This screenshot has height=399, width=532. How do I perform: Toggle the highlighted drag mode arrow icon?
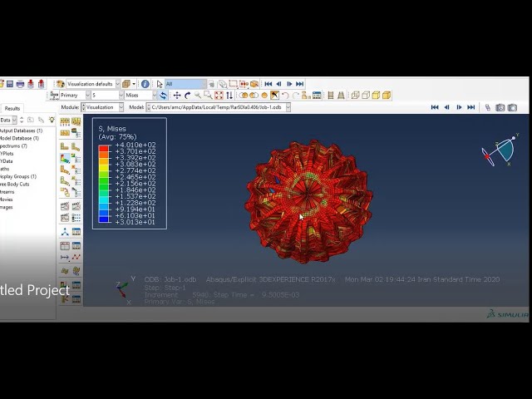tap(274, 96)
